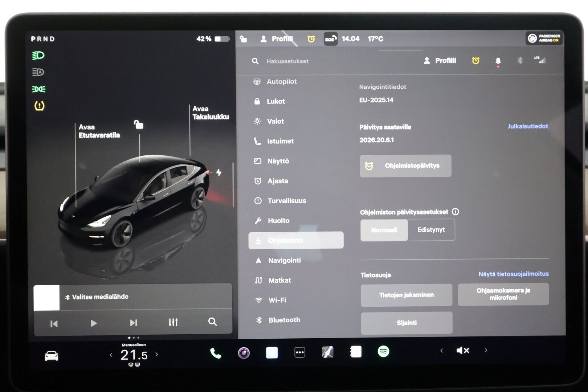
Task: Tap the charge port lightning icon
Action: [219, 172]
